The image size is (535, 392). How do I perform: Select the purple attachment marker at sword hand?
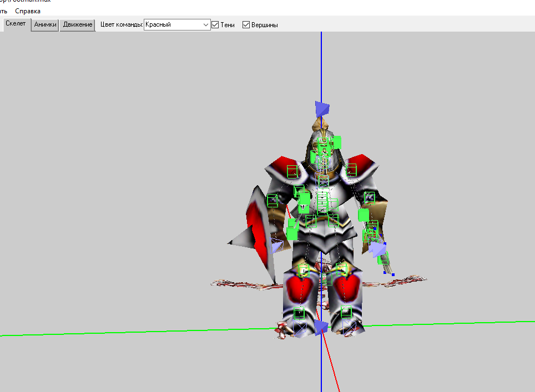[x=377, y=249]
